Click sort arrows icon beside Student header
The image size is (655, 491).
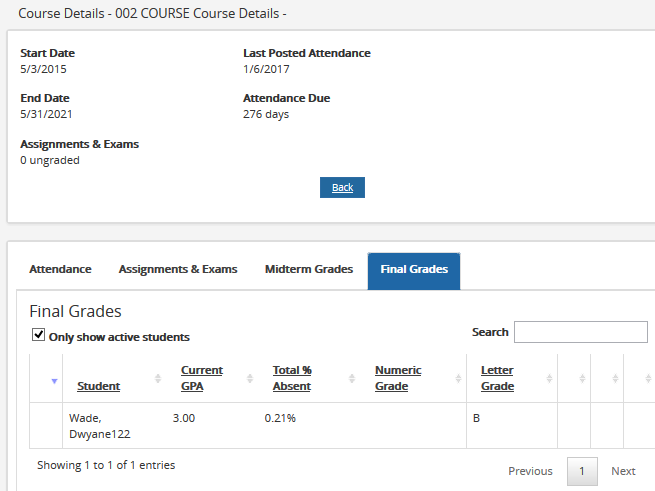[x=158, y=378]
